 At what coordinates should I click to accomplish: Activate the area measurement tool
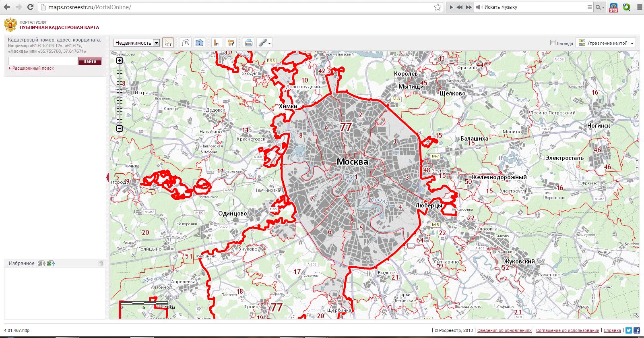coord(231,43)
